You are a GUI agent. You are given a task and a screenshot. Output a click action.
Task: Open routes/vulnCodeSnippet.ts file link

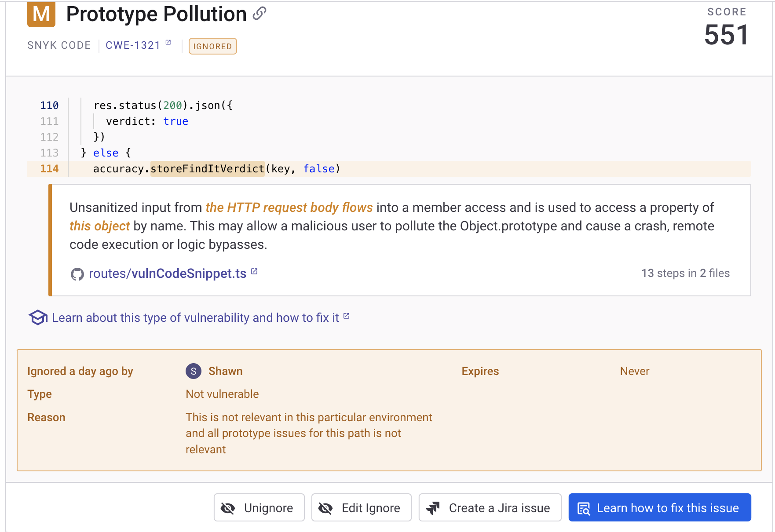tap(168, 273)
